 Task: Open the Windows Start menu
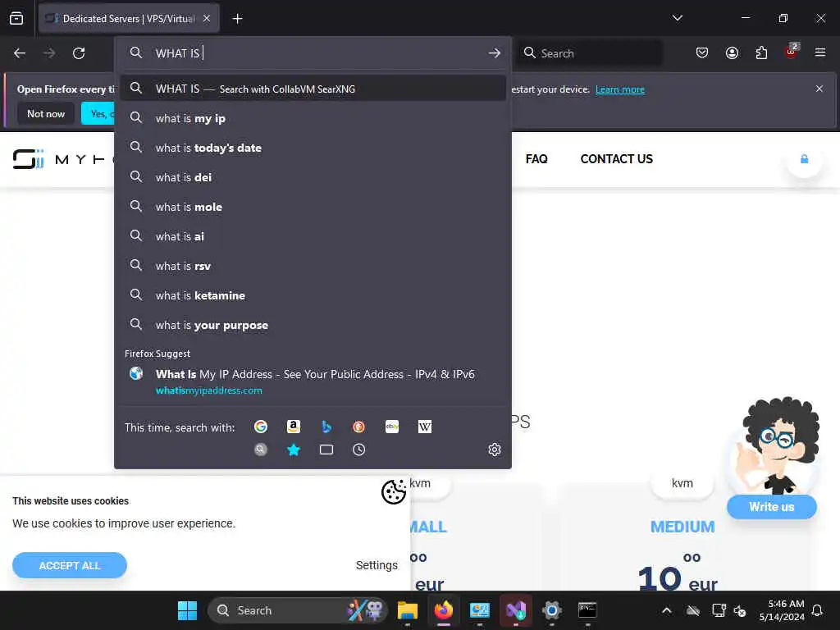tap(188, 610)
